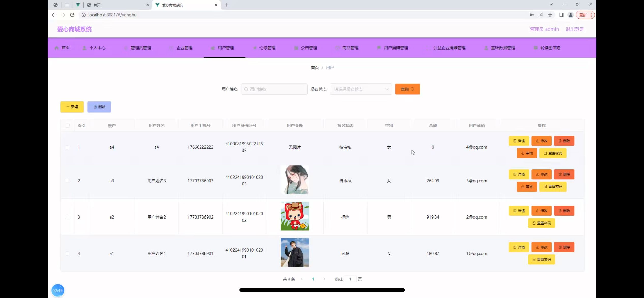Click the yellow 新增 add button
The image size is (644, 298).
coord(72,107)
